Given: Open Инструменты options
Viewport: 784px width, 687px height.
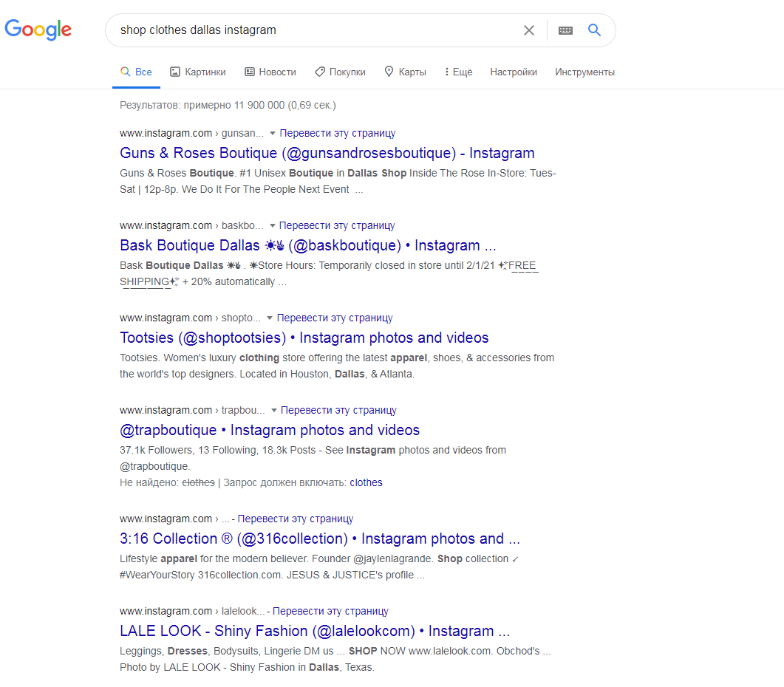Looking at the screenshot, I should coord(584,72).
